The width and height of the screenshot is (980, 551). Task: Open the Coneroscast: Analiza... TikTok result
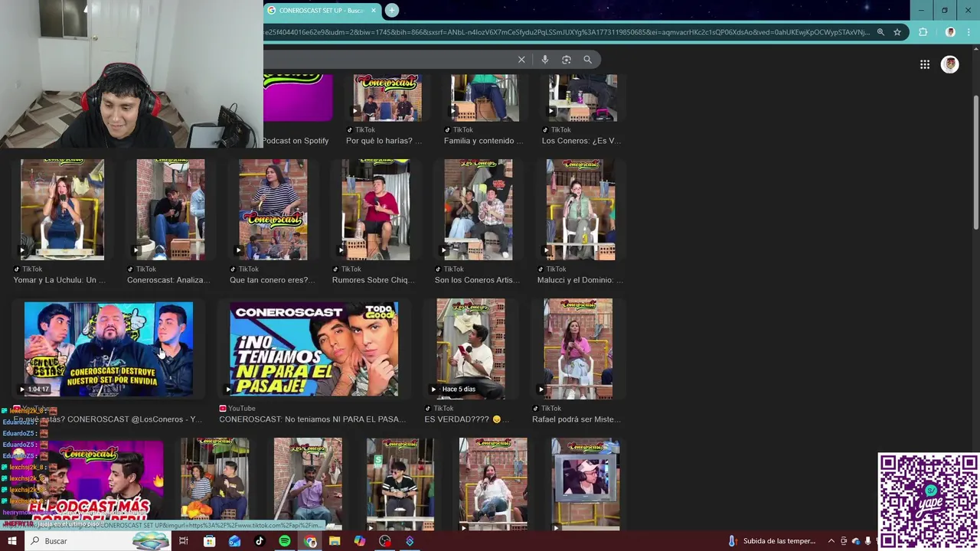(170, 210)
